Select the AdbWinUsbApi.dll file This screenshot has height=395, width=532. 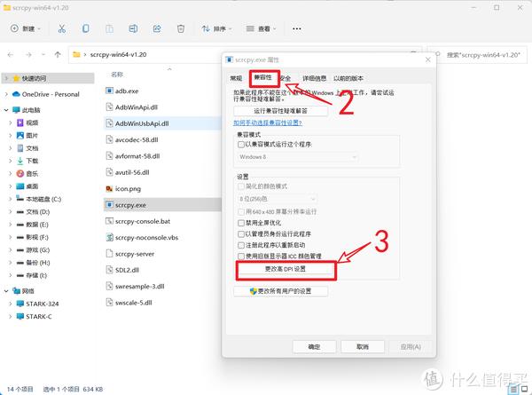coord(162,123)
